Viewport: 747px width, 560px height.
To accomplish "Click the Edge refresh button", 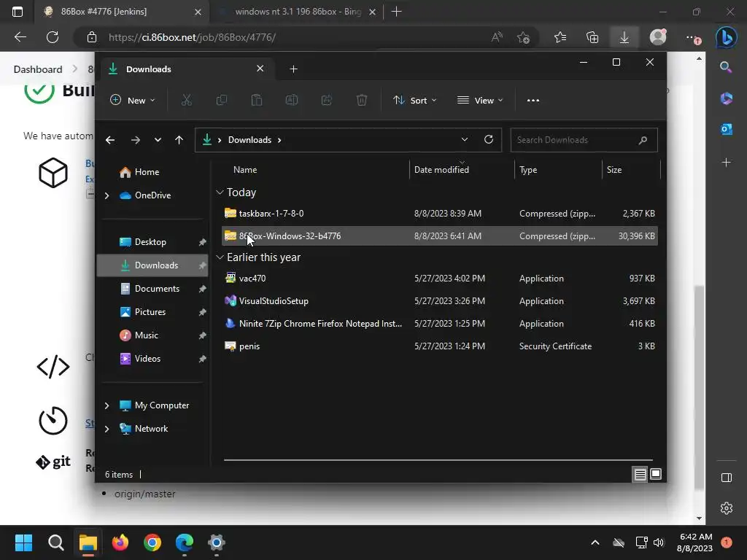I will pos(53,37).
